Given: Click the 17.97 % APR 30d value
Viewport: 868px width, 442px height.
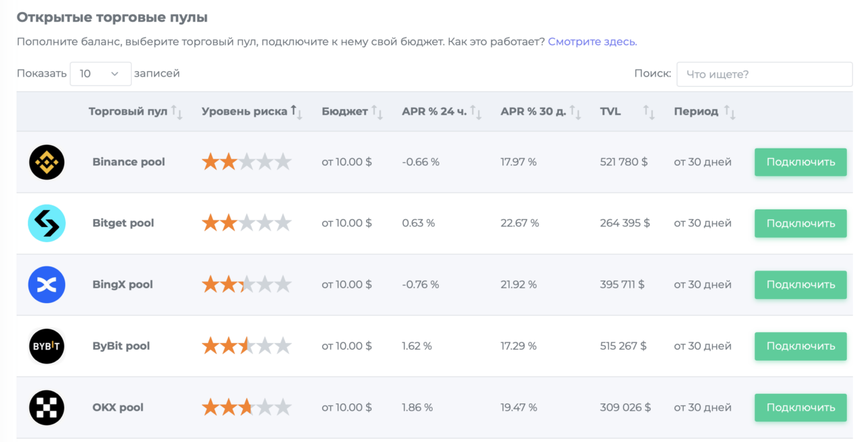Looking at the screenshot, I should coord(519,162).
